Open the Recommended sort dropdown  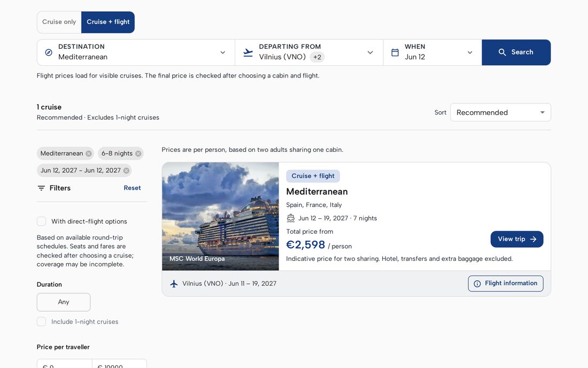(501, 112)
